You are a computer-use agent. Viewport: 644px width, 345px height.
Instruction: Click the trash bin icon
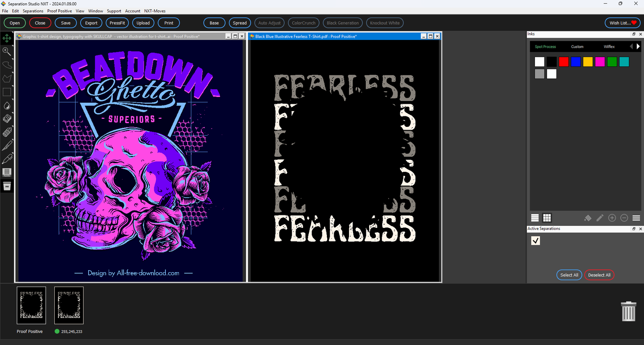(x=628, y=311)
